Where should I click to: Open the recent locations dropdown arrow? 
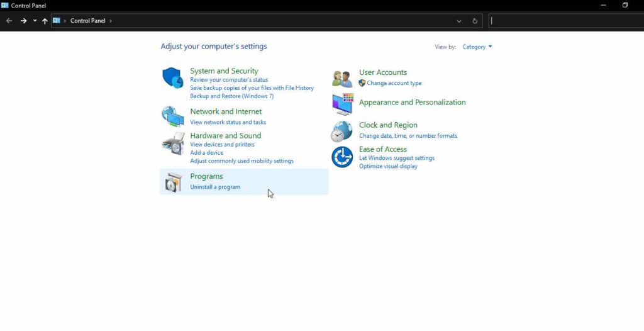[x=35, y=21]
